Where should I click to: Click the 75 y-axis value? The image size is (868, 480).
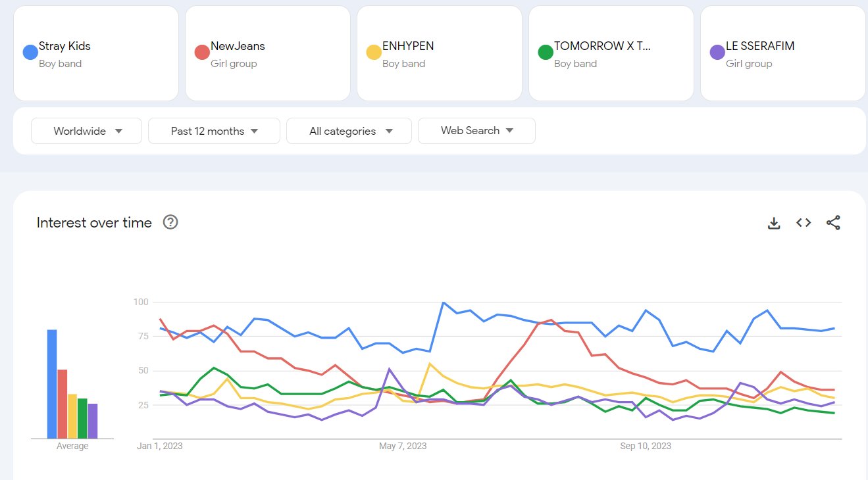point(143,336)
